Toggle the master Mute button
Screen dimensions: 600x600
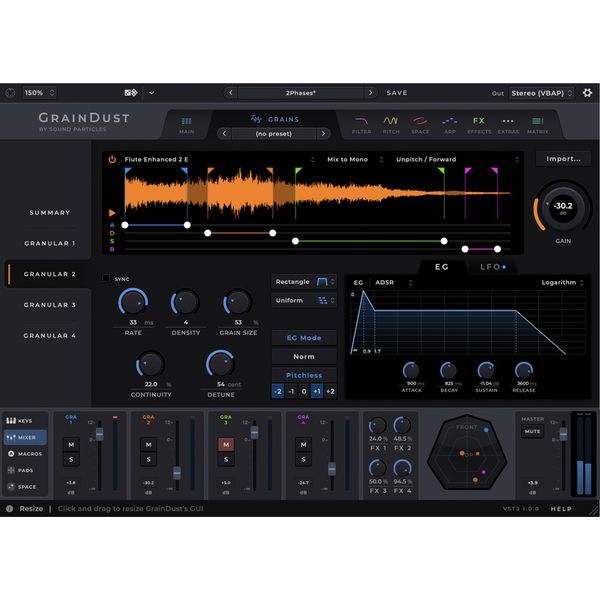tap(532, 431)
